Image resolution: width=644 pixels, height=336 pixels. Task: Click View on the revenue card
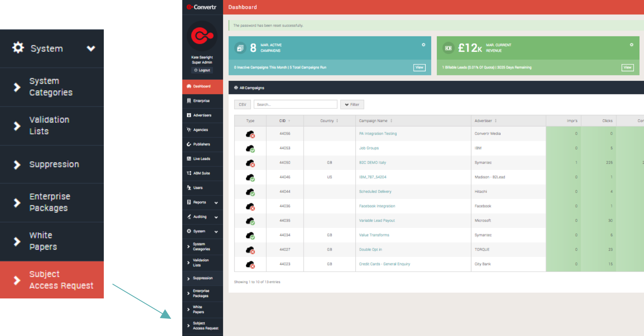[x=628, y=67]
